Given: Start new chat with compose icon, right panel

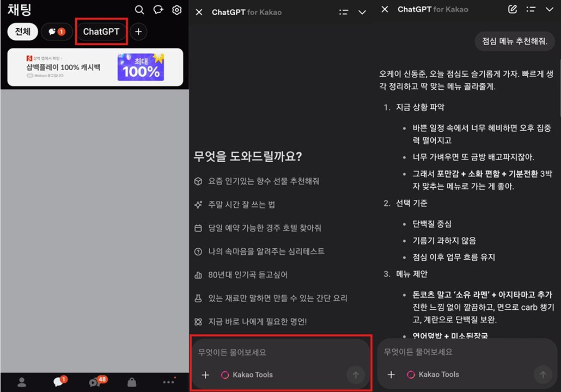Looking at the screenshot, I should coord(513,9).
